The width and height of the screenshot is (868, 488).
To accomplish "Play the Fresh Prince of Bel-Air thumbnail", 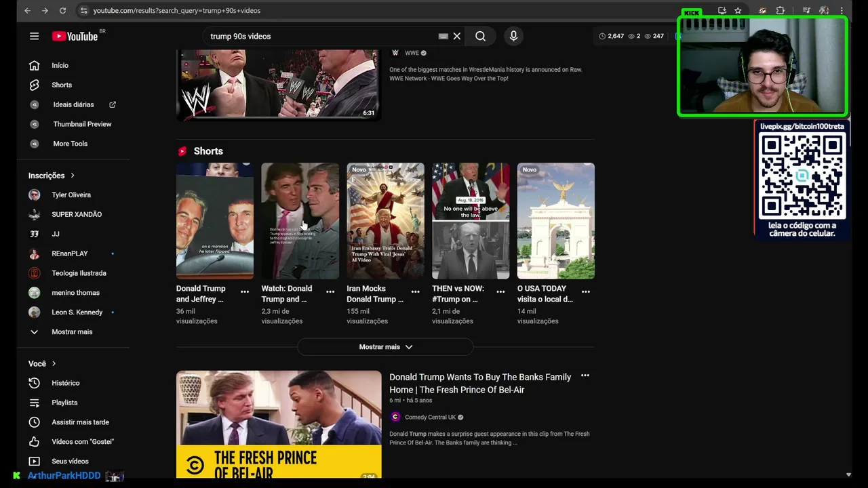I will click(x=279, y=424).
